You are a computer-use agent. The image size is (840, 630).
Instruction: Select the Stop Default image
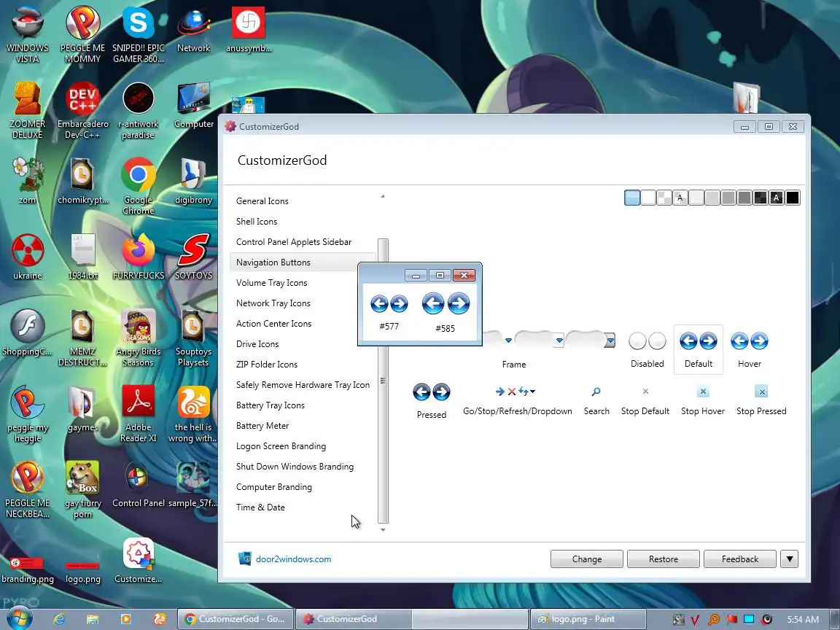click(645, 392)
